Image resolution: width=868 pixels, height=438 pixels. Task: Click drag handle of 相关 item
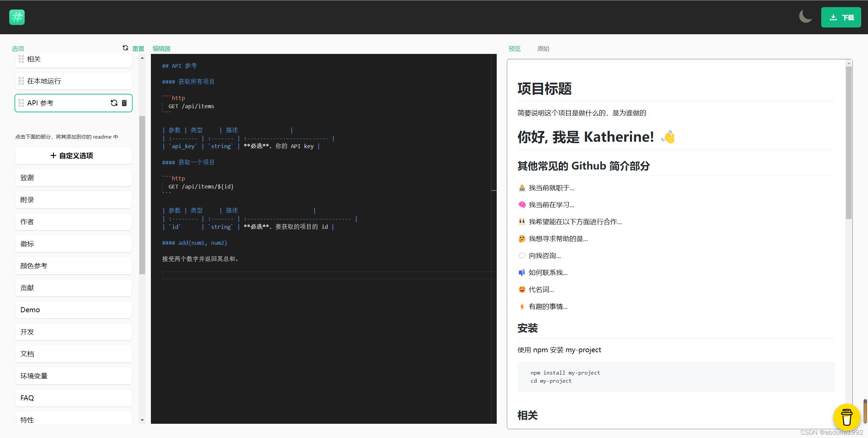[x=21, y=59]
